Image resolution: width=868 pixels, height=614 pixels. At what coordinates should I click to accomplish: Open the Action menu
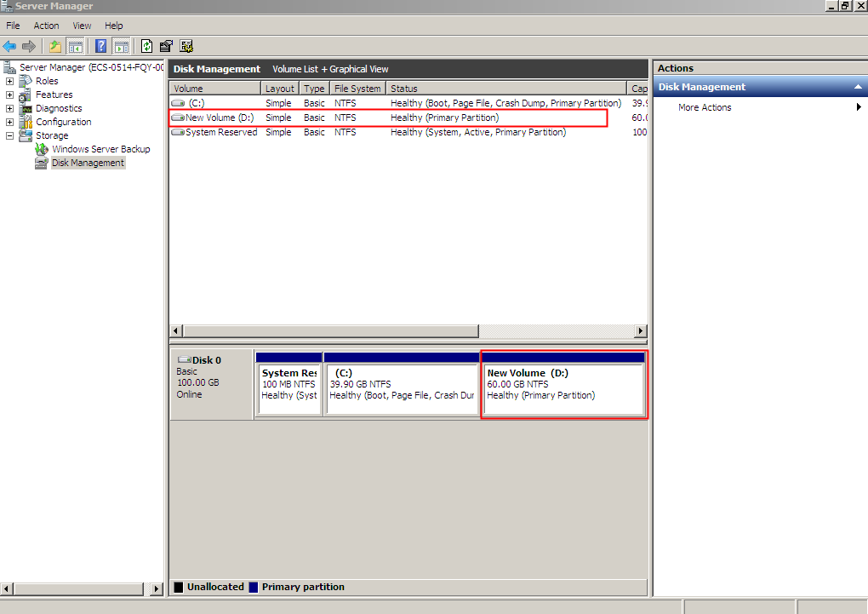tap(46, 26)
